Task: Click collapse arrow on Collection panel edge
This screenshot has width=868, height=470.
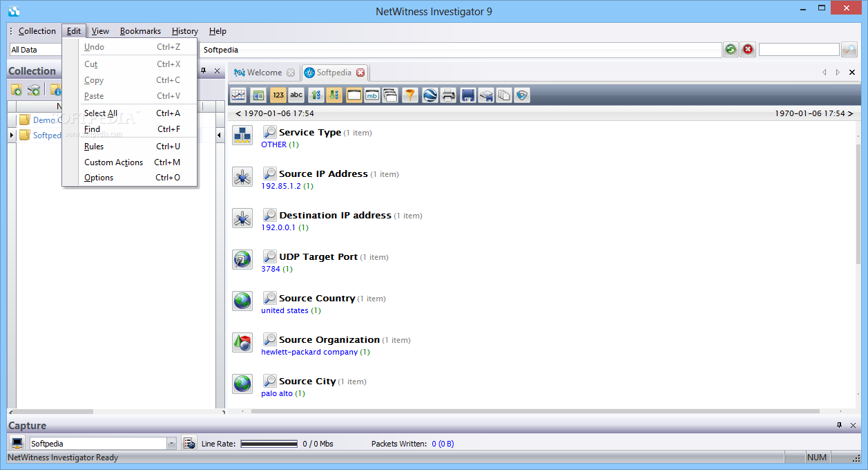Action: point(220,135)
